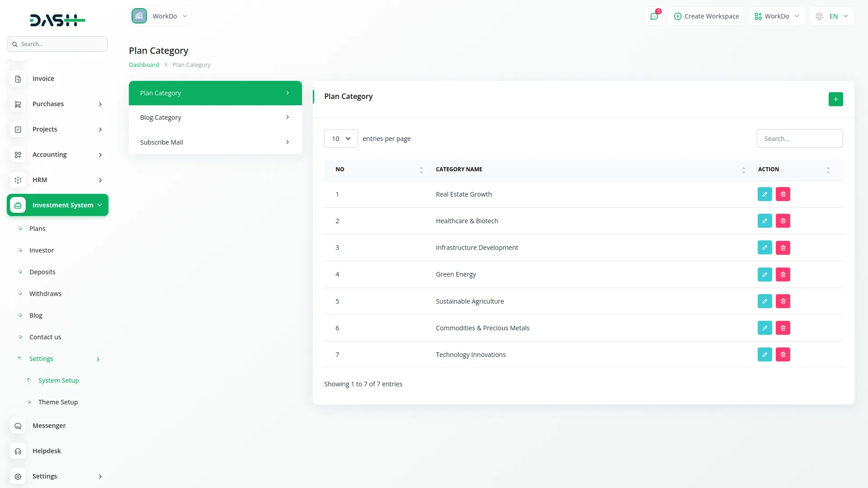
Task: Click edit icon for Real Estate Growth
Action: click(764, 194)
